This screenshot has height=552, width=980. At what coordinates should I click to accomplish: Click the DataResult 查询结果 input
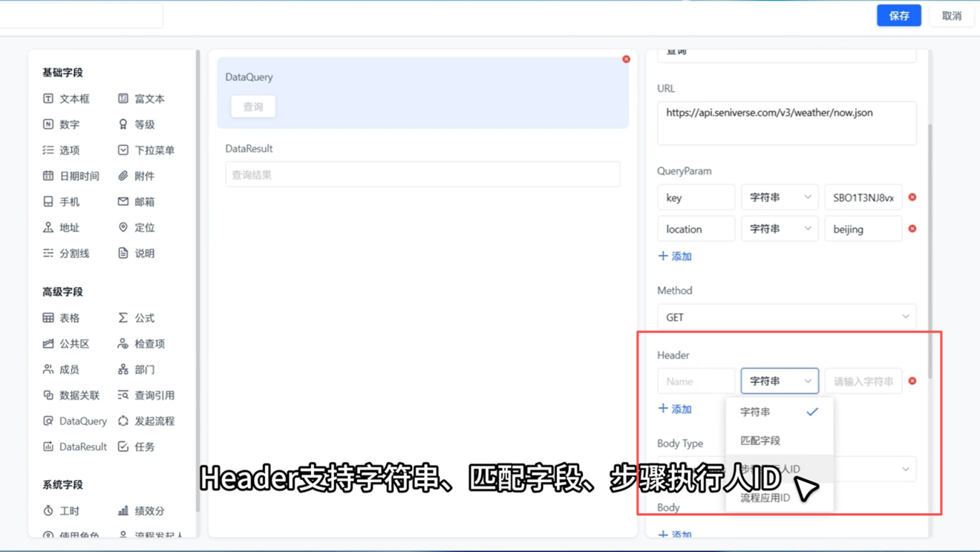click(422, 175)
